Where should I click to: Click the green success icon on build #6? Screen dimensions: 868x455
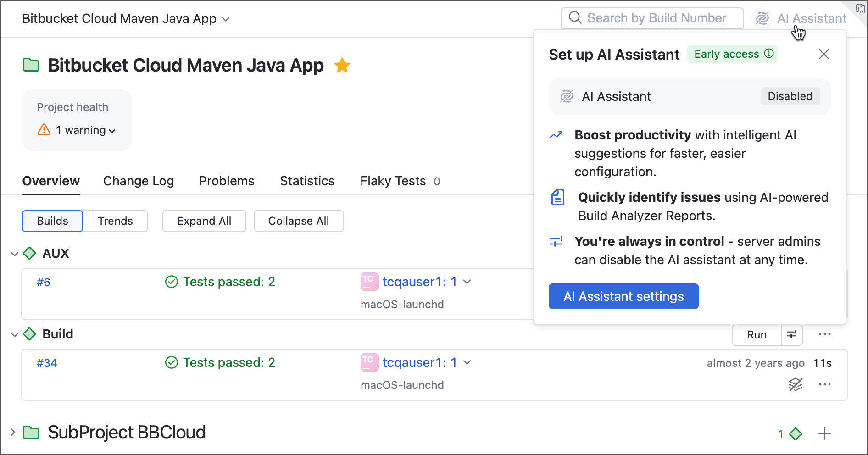tap(171, 282)
